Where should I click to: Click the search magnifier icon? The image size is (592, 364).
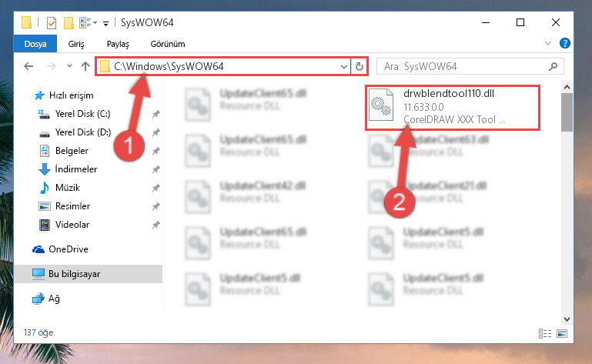(x=553, y=67)
